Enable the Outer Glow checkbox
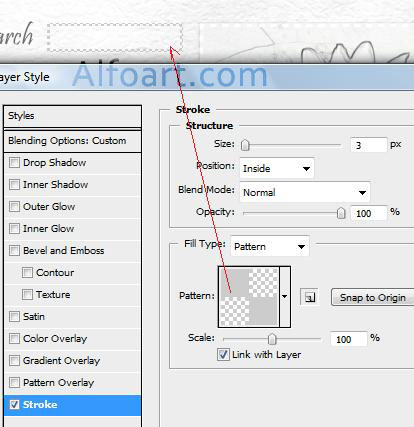 (14, 207)
